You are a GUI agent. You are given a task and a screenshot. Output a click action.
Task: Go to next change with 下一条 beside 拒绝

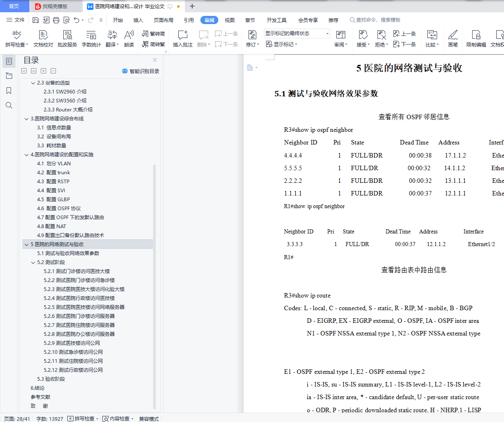[x=404, y=44]
